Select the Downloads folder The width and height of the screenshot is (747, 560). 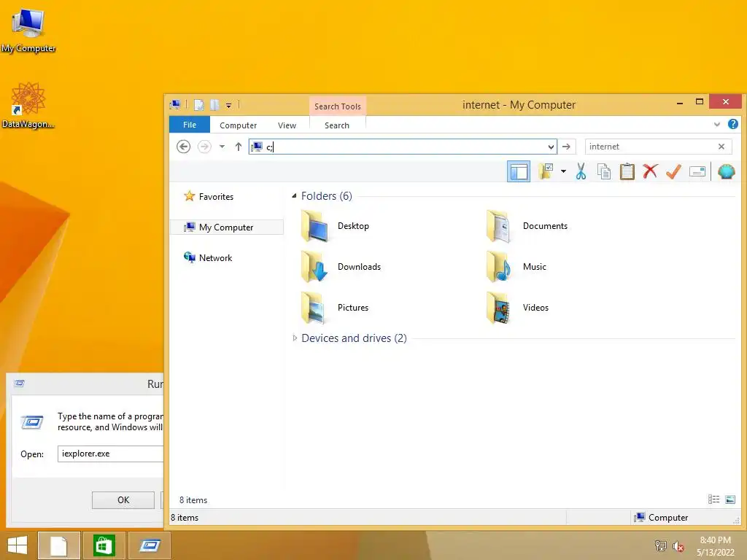pos(341,267)
